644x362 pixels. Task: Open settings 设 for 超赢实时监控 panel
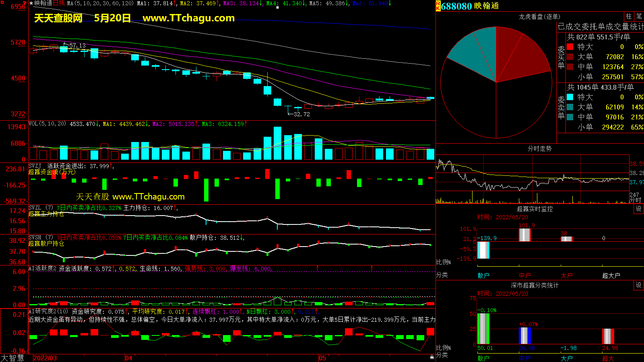point(639,209)
